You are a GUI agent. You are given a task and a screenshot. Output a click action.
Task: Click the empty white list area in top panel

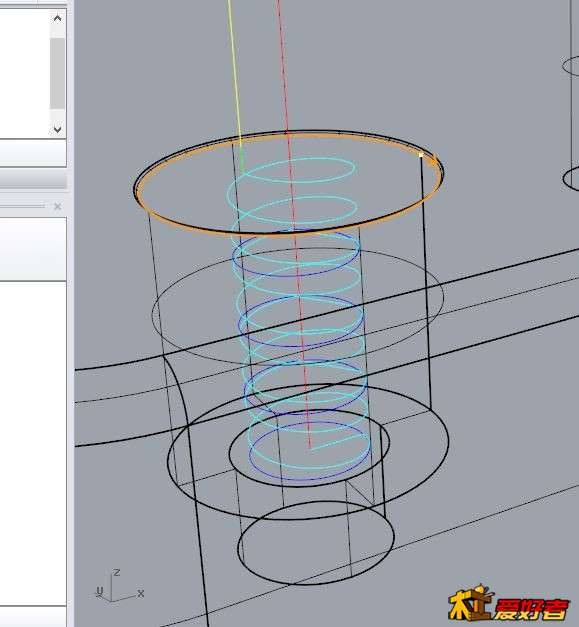point(25,74)
